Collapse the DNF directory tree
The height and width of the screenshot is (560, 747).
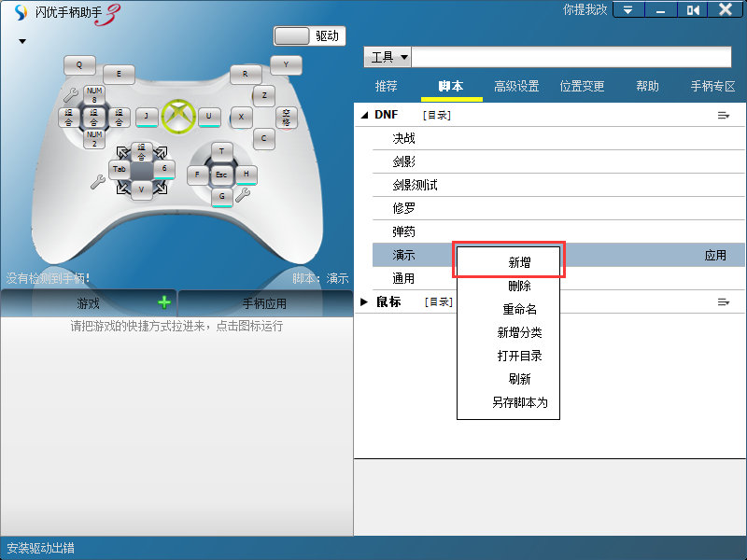pos(364,115)
